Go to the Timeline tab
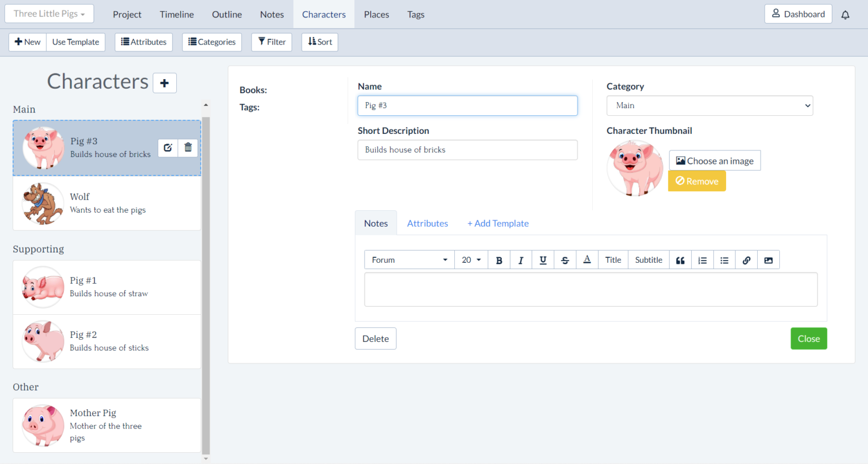This screenshot has width=868, height=464. tap(176, 15)
